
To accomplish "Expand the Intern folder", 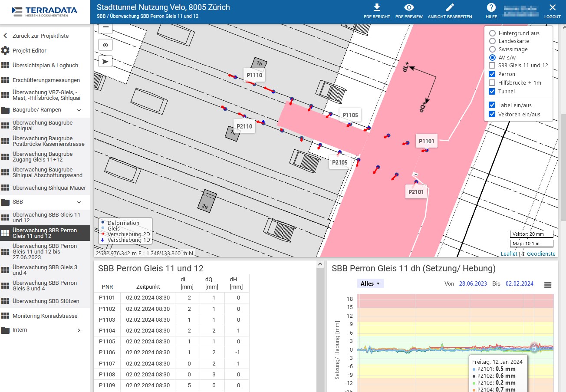I will tap(79, 330).
